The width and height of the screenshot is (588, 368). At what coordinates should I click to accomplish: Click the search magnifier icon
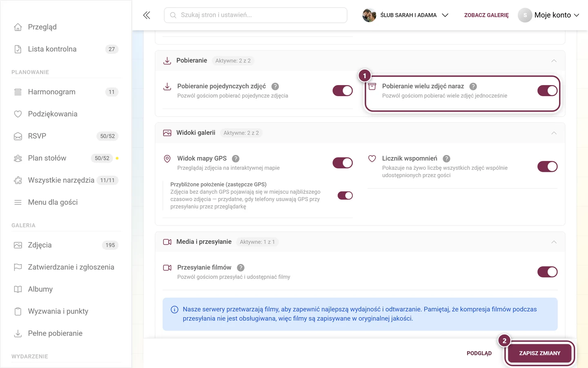173,15
